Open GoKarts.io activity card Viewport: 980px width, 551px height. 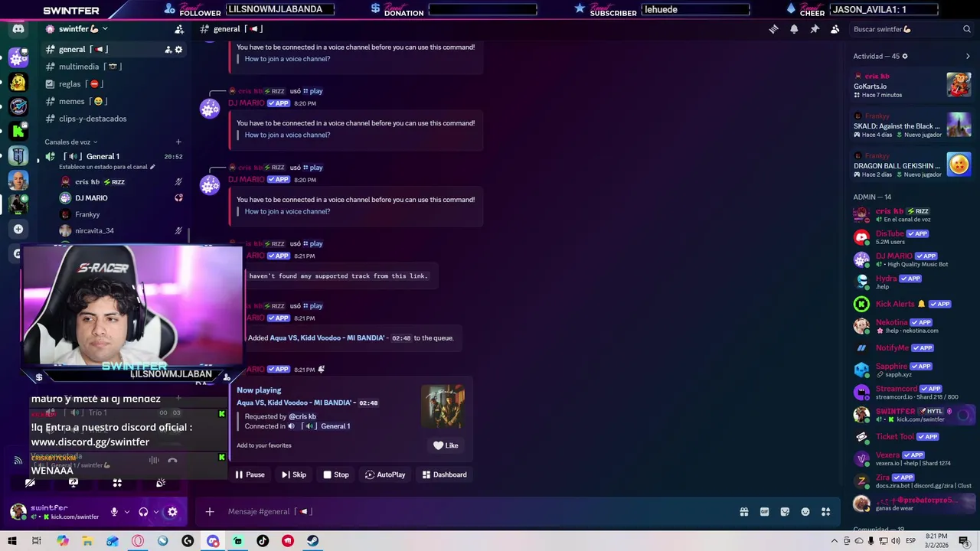click(913, 84)
